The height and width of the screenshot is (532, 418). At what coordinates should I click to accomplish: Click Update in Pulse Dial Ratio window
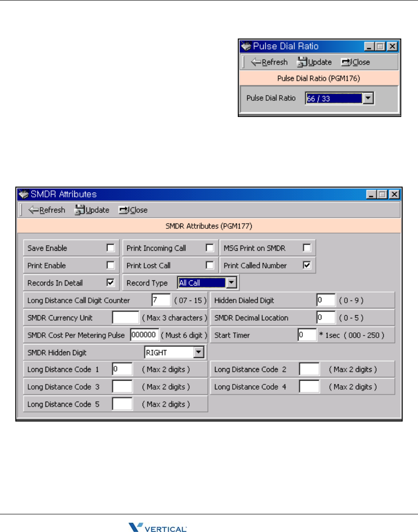(x=314, y=62)
